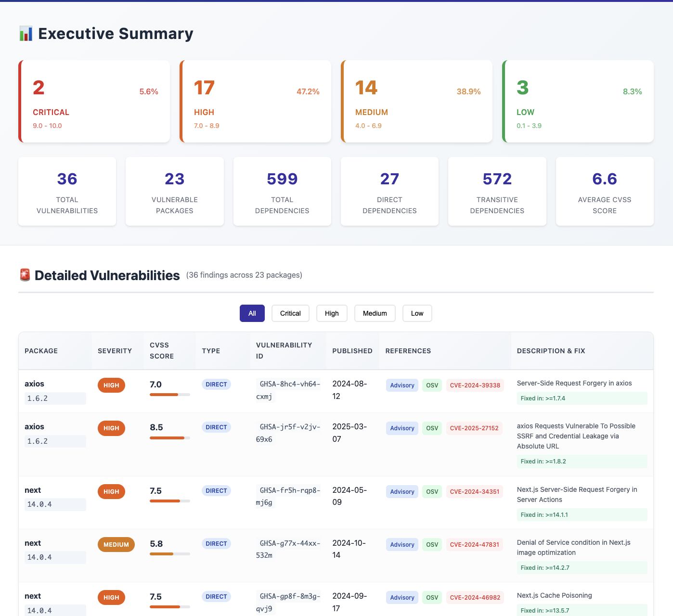Open the CVE-2024-39338 reference link
Image resolution: width=673 pixels, height=616 pixels.
475,385
